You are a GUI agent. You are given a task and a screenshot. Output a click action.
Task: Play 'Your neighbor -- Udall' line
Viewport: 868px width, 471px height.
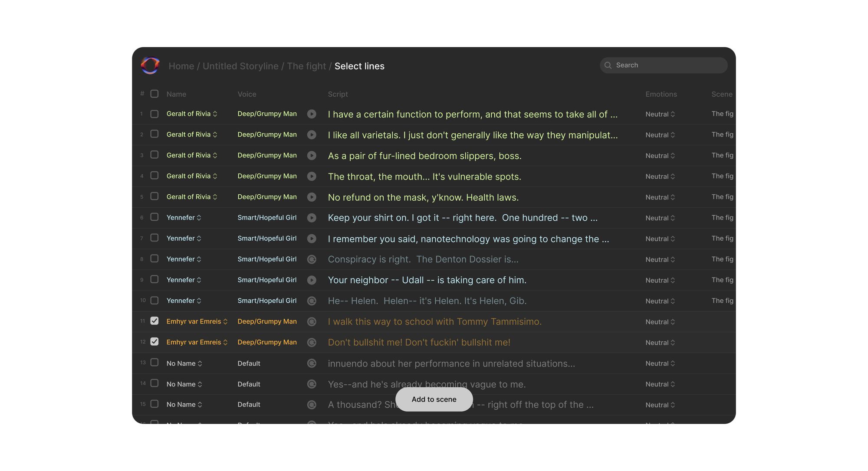click(312, 280)
